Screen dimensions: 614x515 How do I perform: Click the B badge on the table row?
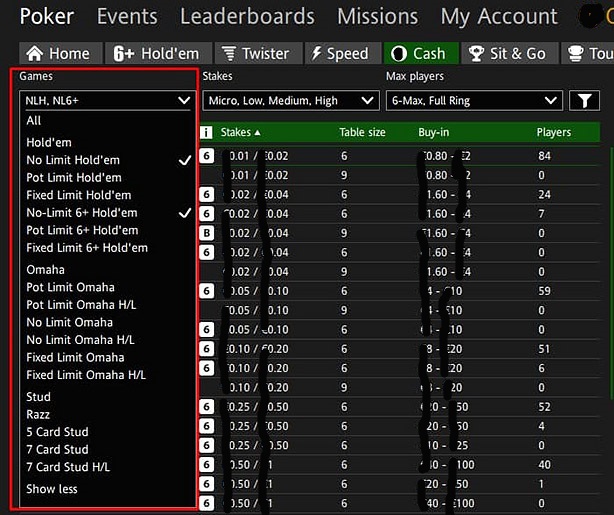click(207, 233)
